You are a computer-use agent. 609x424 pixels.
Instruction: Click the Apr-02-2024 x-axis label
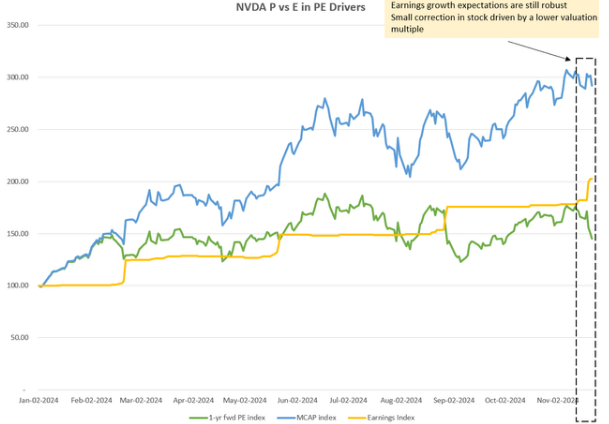coord(193,400)
